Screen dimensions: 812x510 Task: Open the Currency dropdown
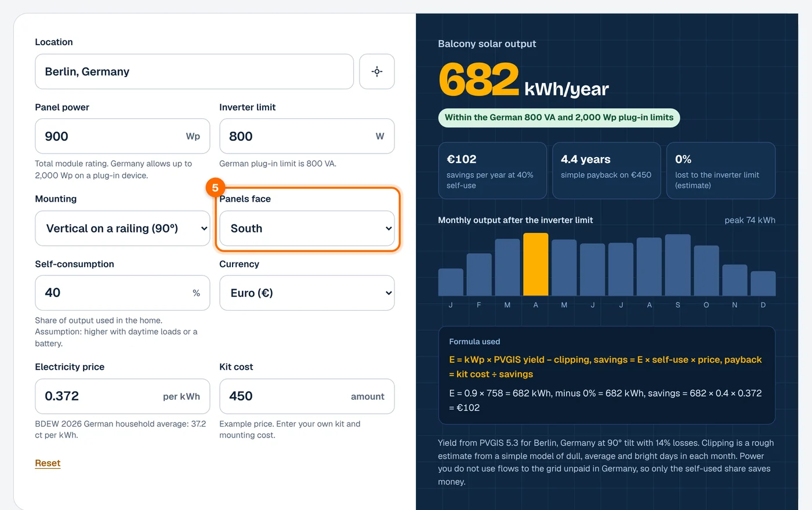[307, 293]
